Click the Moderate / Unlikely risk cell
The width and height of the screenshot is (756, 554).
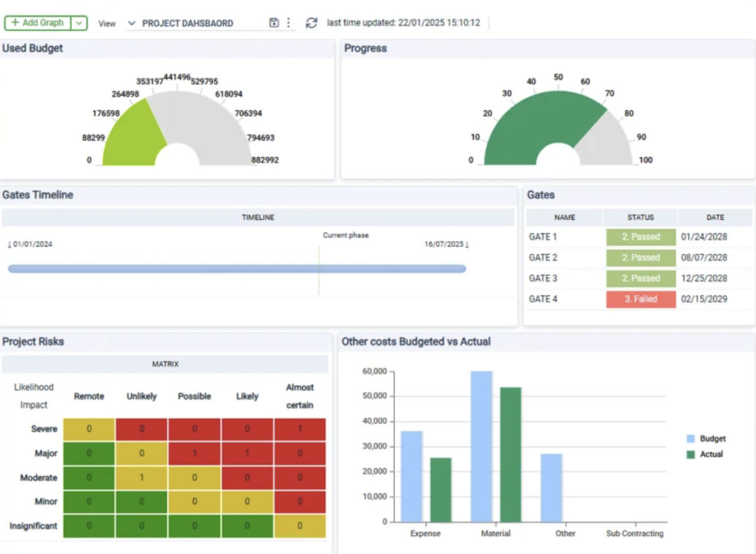point(141,477)
